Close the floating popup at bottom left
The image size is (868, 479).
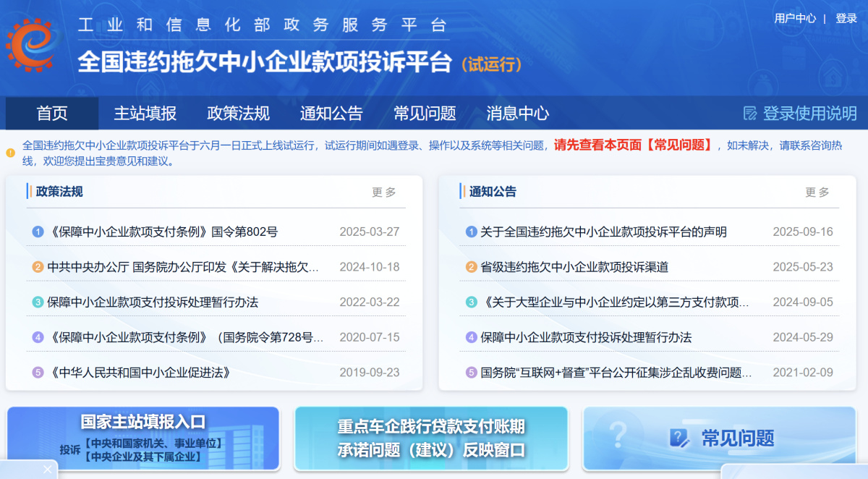47,470
